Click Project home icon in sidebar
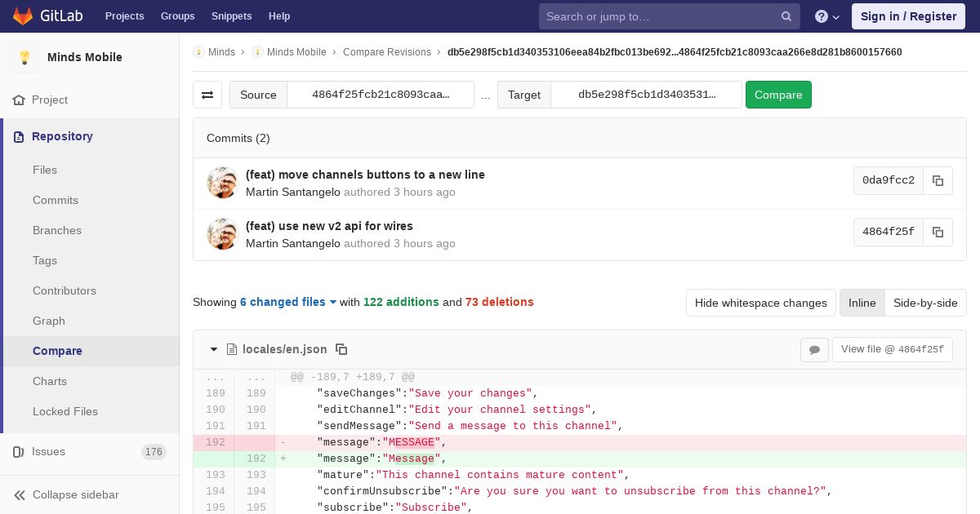This screenshot has width=980, height=514. 19,100
